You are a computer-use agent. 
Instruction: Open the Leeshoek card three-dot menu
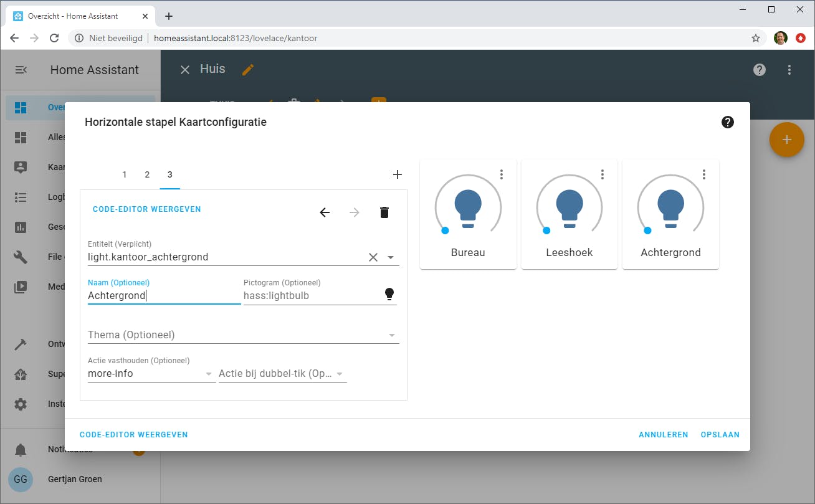[603, 174]
